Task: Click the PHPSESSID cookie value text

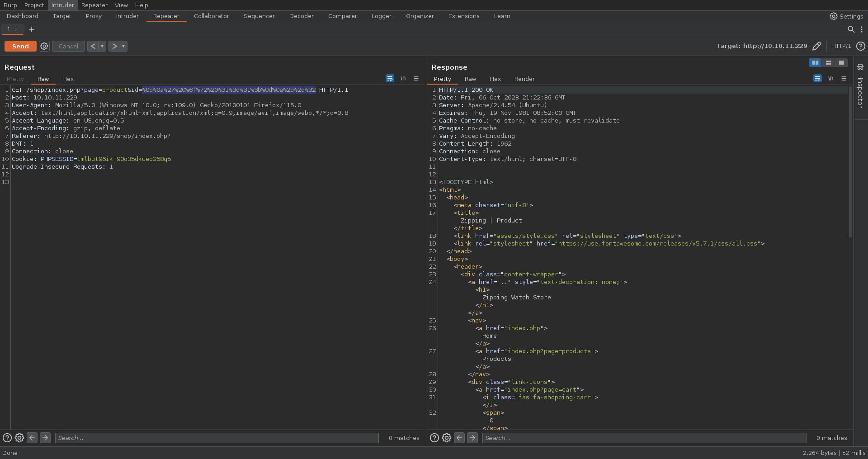Action: [x=124, y=159]
